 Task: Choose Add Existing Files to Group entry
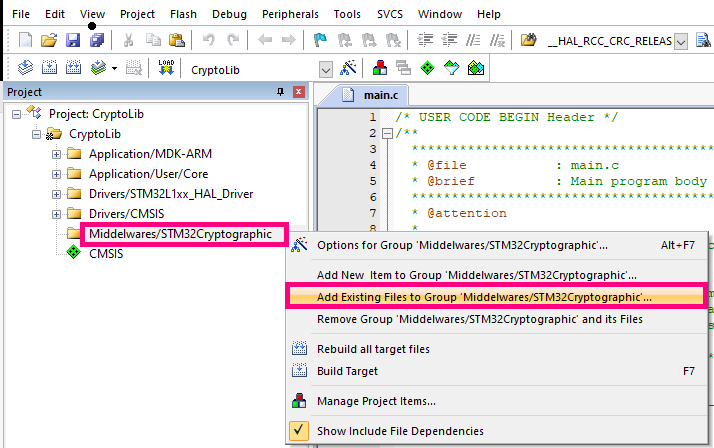(496, 297)
